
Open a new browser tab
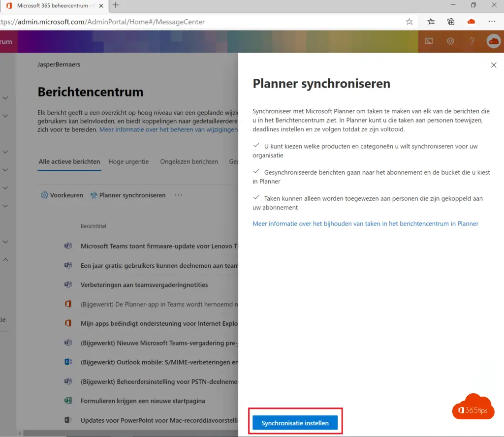(x=116, y=5)
